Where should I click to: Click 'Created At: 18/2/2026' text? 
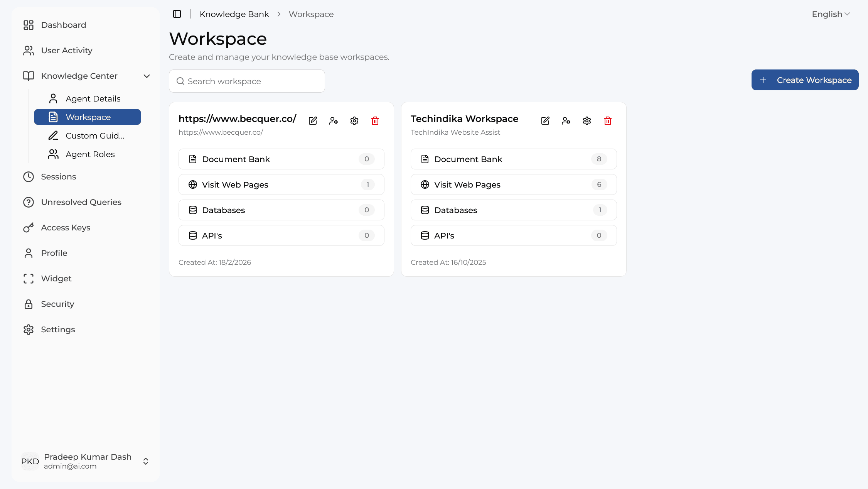tap(215, 262)
